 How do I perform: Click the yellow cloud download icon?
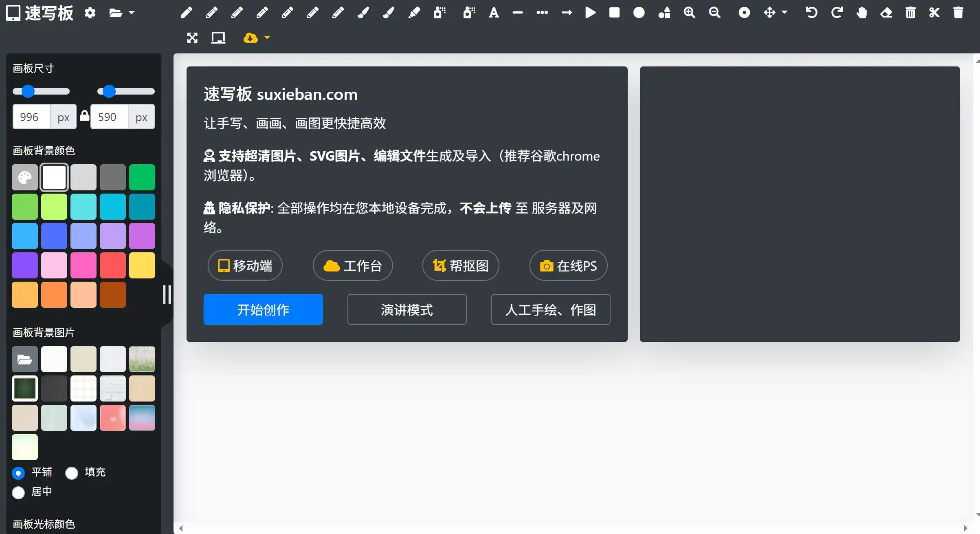coord(250,38)
